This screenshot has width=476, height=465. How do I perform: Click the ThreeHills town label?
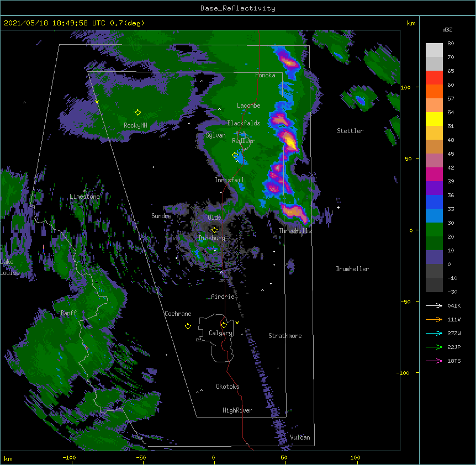pyautogui.click(x=295, y=231)
